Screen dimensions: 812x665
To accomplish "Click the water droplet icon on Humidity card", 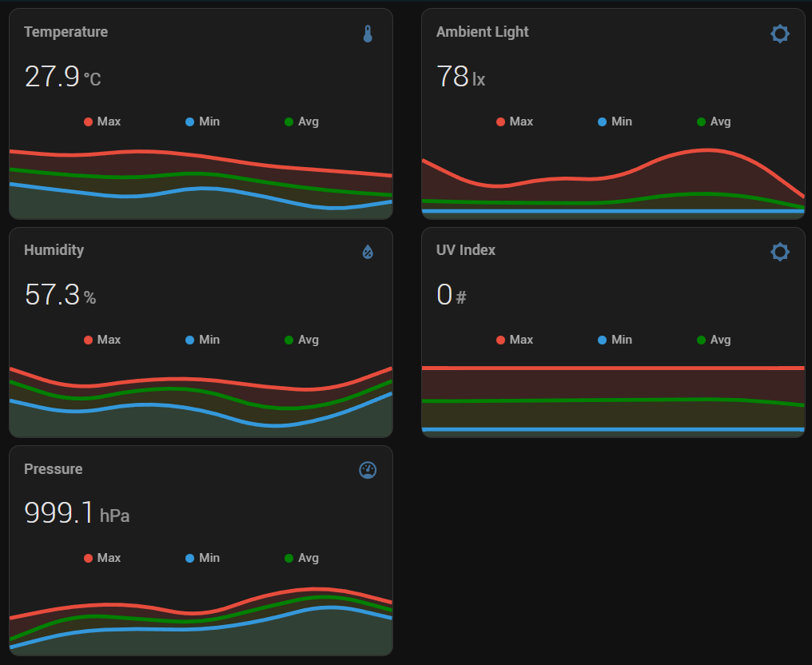I will (368, 253).
